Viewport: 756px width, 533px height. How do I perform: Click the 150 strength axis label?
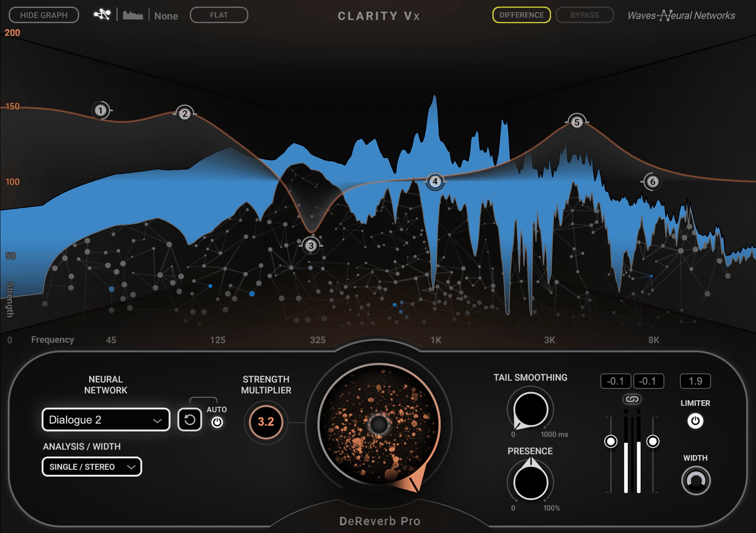(13, 107)
